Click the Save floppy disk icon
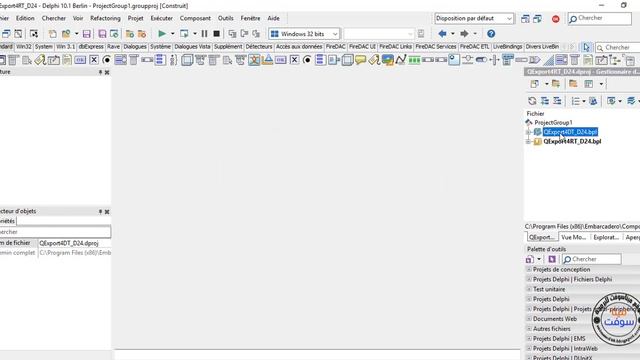The width and height of the screenshot is (640, 360). [87, 33]
